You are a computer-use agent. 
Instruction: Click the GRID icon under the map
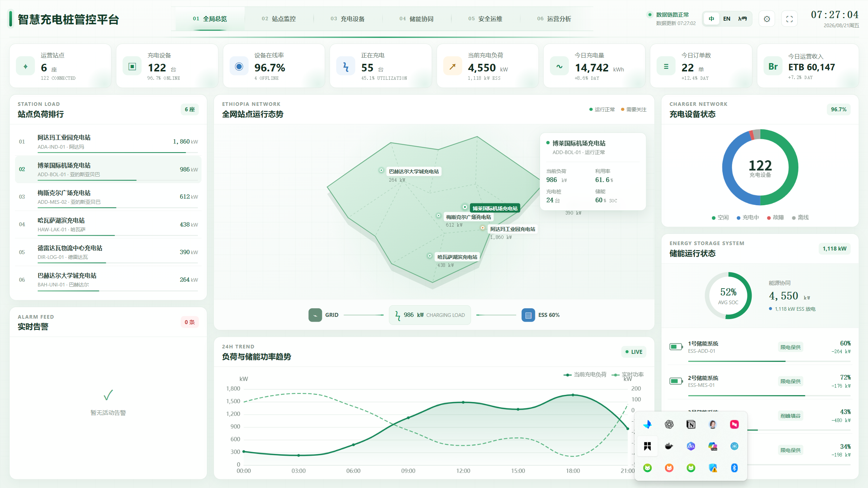pyautogui.click(x=315, y=315)
